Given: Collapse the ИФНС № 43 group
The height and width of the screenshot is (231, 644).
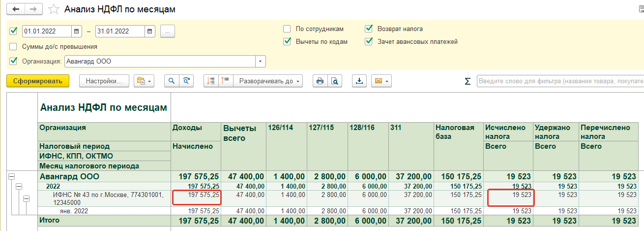Looking at the screenshot, I should (x=27, y=198).
